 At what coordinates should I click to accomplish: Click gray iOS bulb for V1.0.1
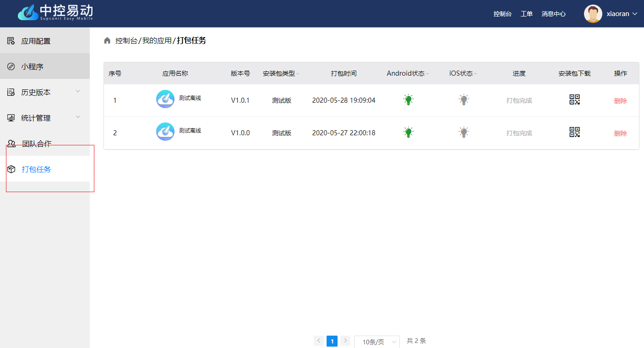click(464, 99)
